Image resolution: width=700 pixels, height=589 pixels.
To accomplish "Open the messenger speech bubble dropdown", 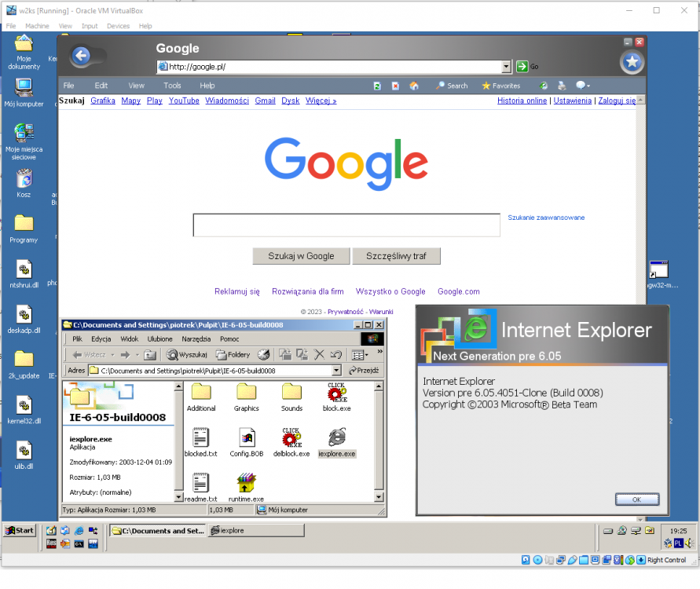I will (583, 86).
